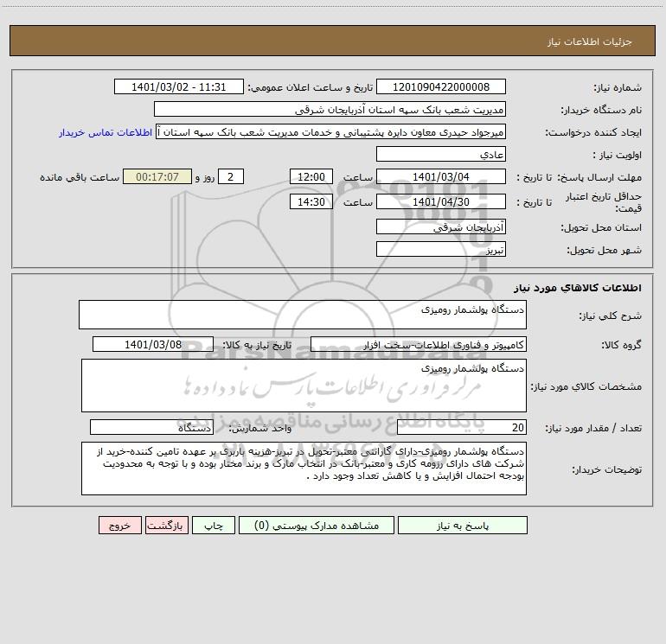
Task: Click the پاسخ به نیاز button
Action: point(463,526)
